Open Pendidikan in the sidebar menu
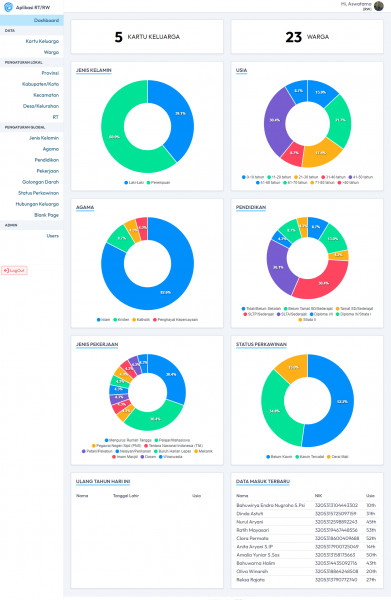 (x=47, y=160)
